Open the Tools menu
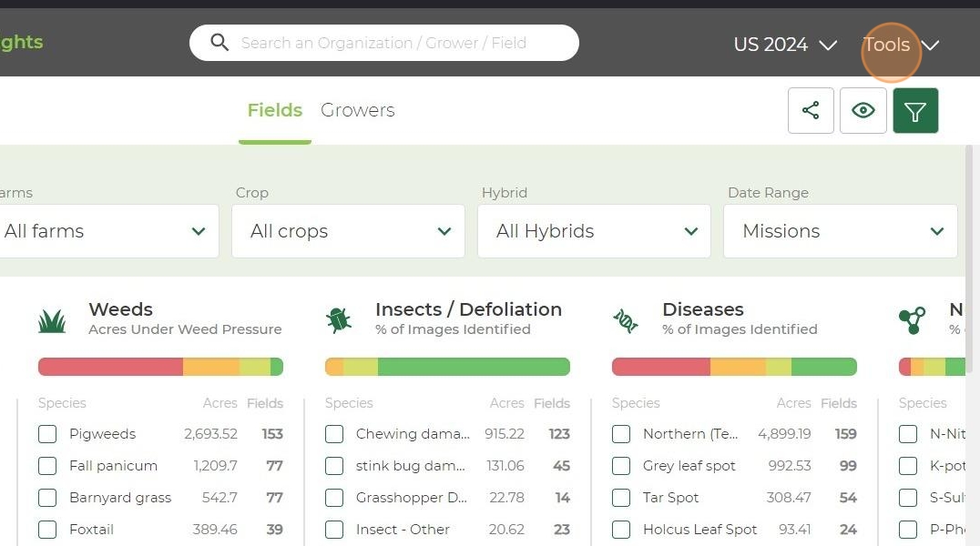The width and height of the screenshot is (980, 546). tap(900, 45)
